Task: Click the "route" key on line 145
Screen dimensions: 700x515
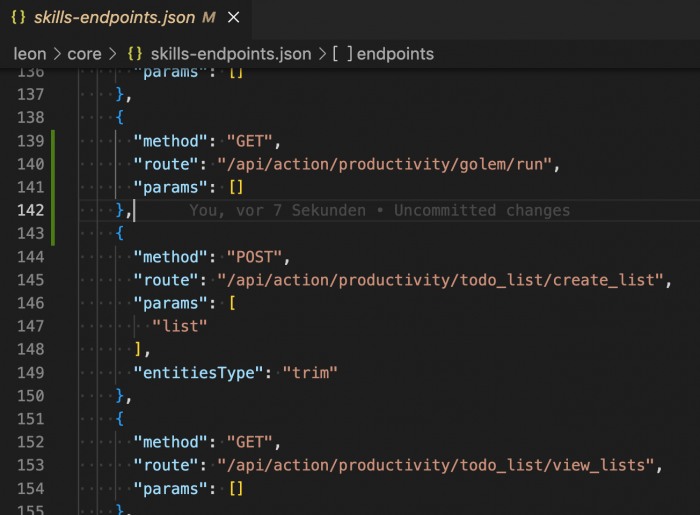Action: click(x=166, y=280)
